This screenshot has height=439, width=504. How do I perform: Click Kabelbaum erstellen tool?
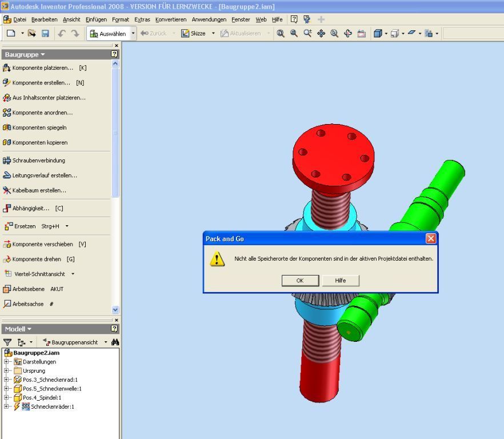coord(34,190)
